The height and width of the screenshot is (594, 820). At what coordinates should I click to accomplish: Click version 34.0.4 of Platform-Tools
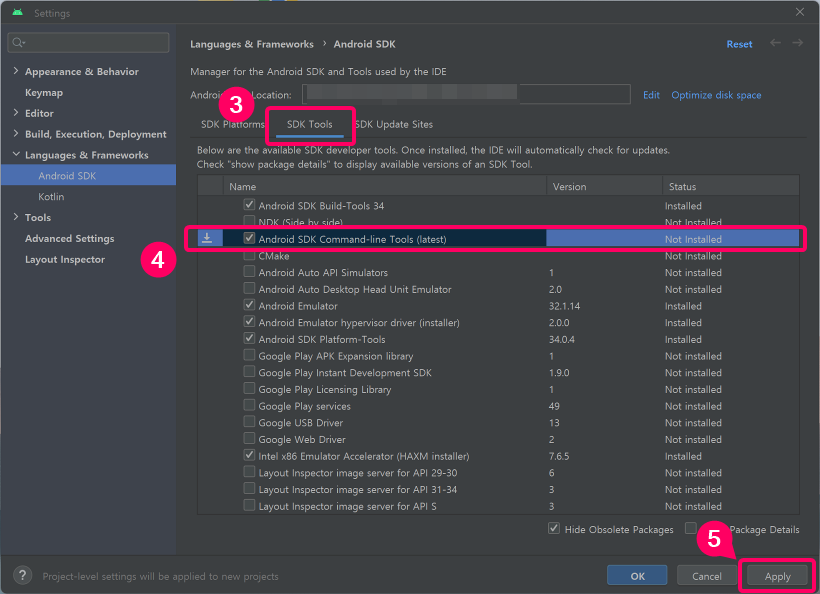click(562, 339)
